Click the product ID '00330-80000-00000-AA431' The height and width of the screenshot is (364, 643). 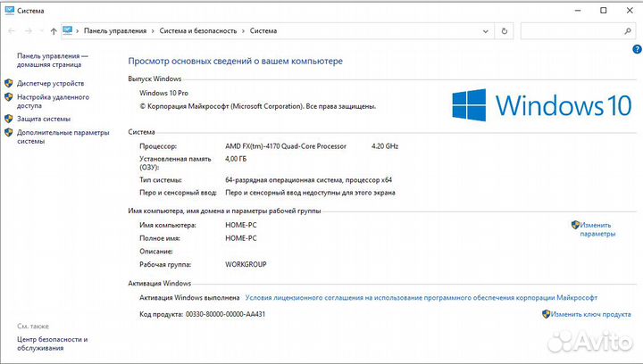point(226,314)
